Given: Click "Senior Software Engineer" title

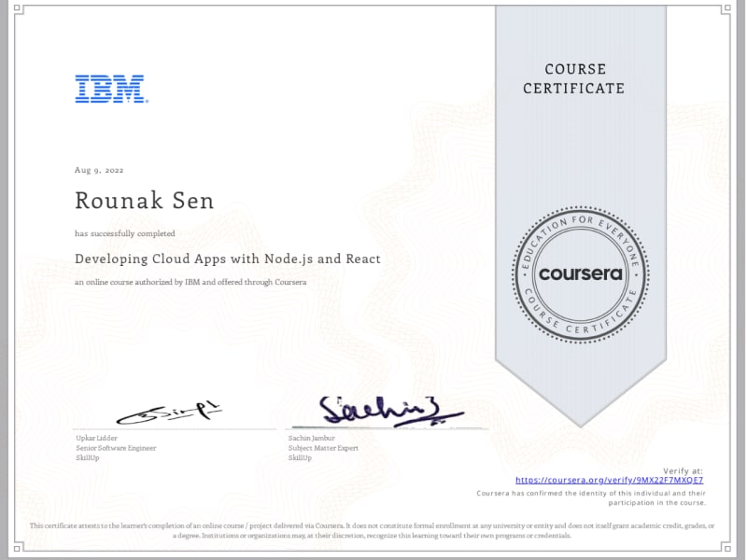Looking at the screenshot, I should coord(116,448).
